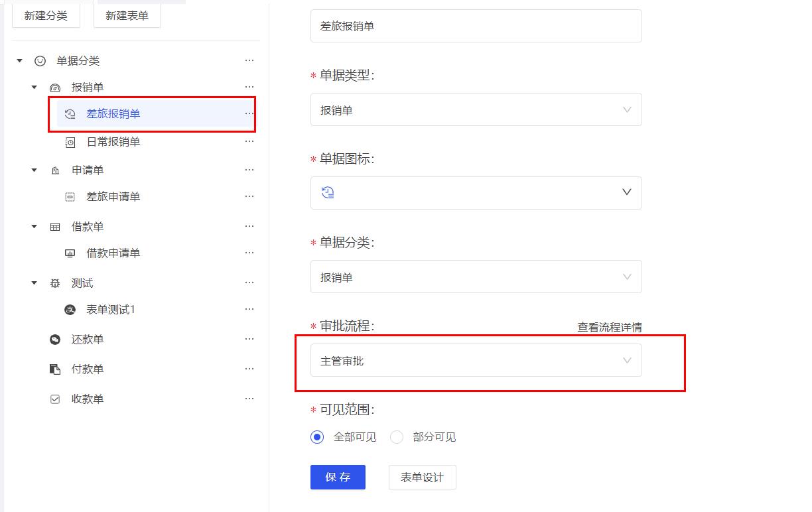Image resolution: width=812 pixels, height=512 pixels.
Task: Open the 单据类型 dropdown
Action: (476, 109)
